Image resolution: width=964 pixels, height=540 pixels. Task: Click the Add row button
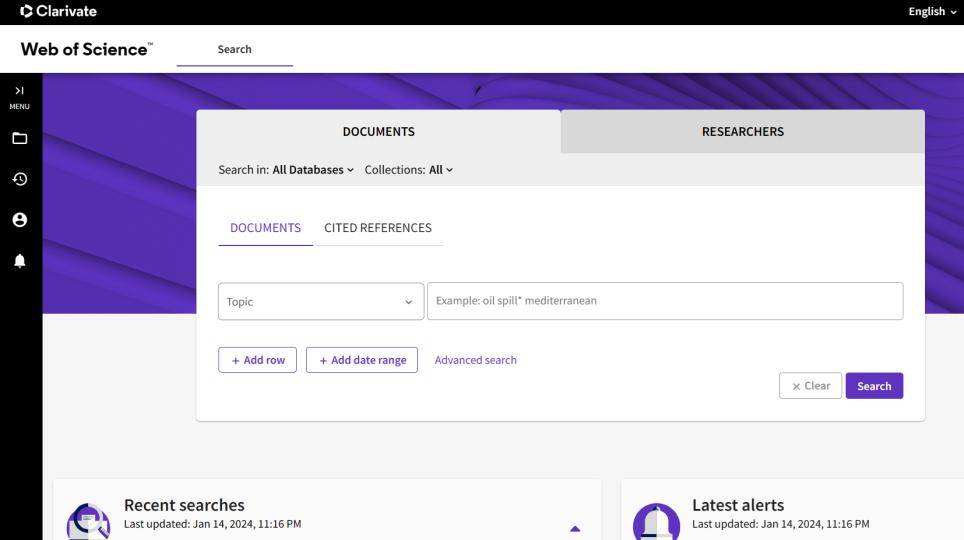258,360
